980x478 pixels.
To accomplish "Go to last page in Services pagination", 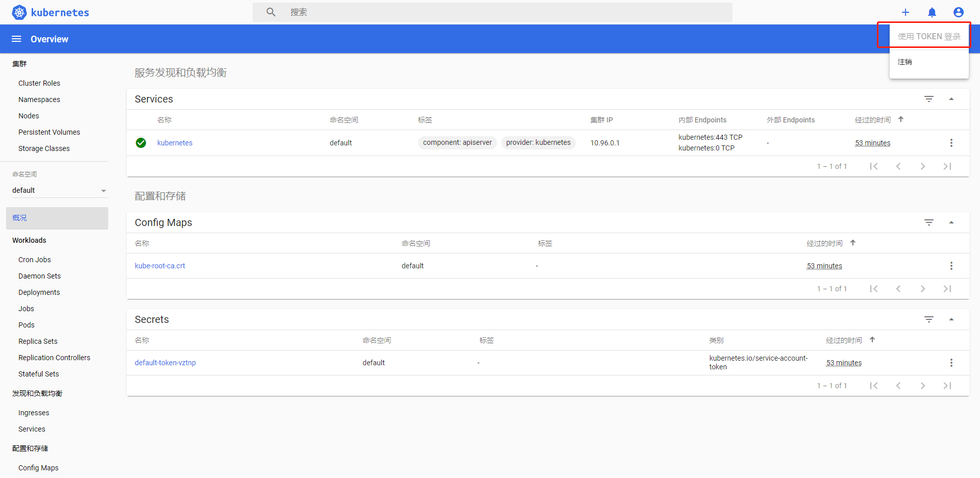I will click(947, 166).
